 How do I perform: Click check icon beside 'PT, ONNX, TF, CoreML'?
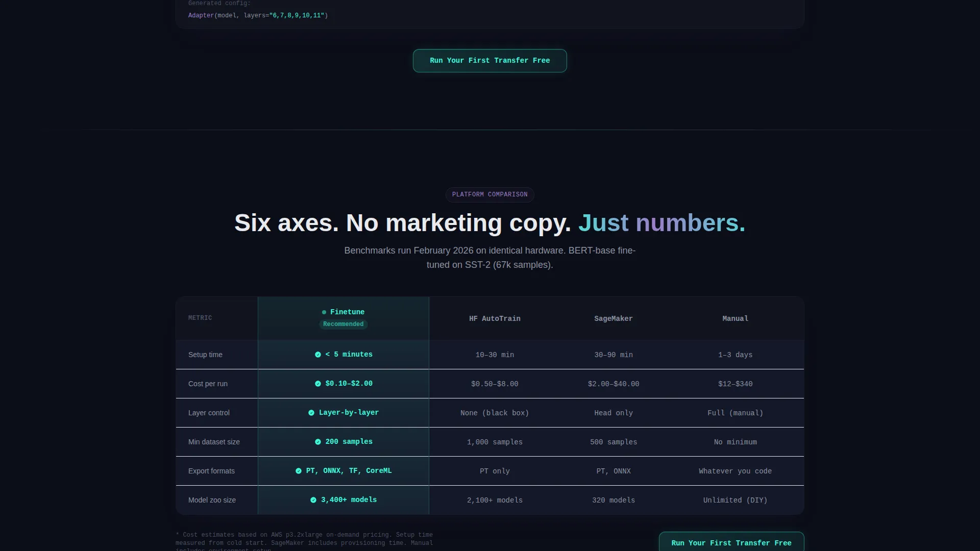[x=299, y=471]
